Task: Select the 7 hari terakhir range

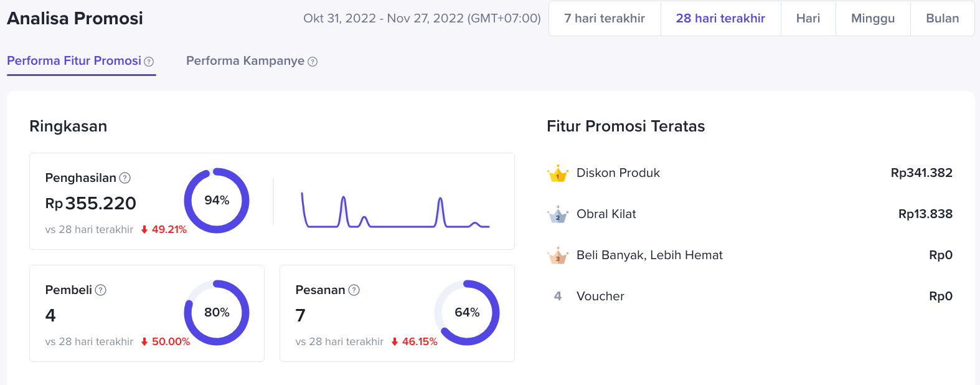Action: coord(605,19)
